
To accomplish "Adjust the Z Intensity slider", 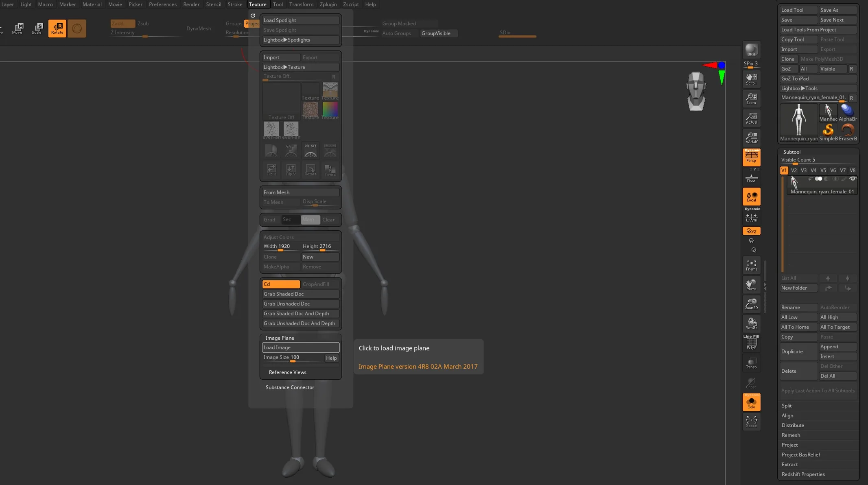I will [144, 33].
